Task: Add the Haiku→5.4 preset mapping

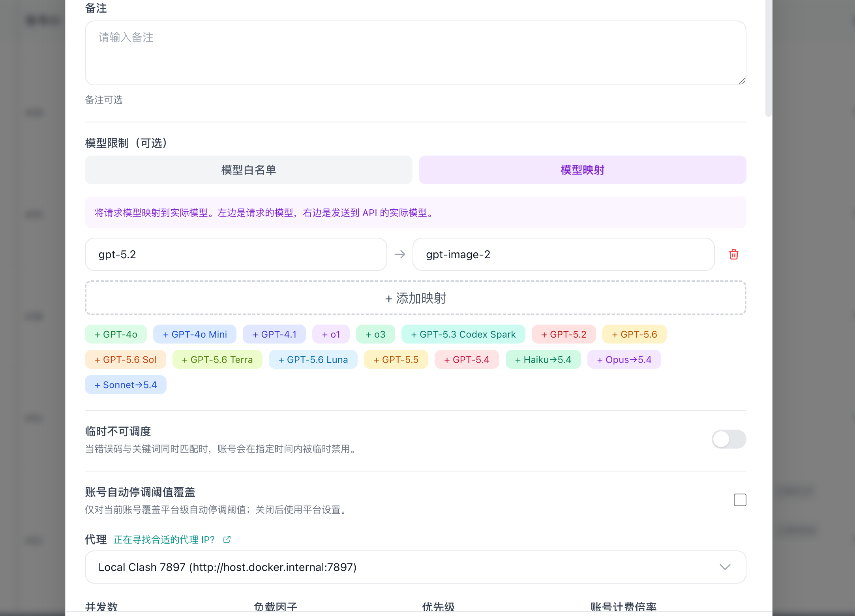Action: 543,359
